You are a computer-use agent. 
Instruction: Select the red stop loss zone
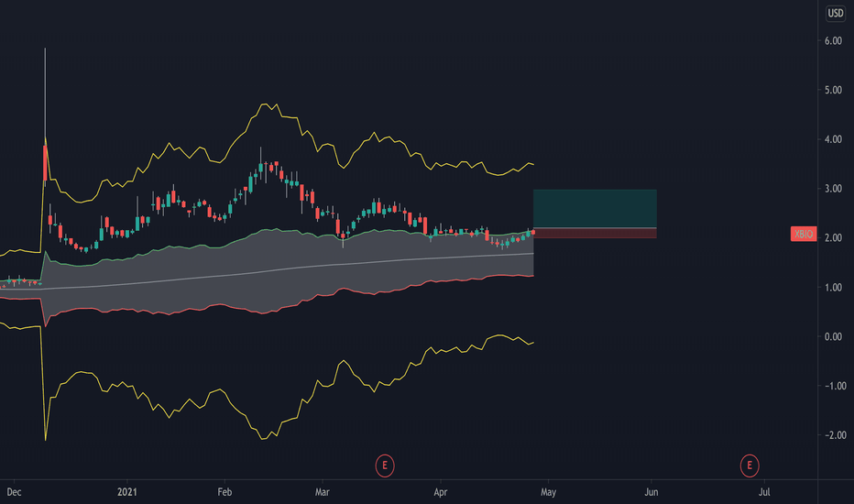(595, 233)
